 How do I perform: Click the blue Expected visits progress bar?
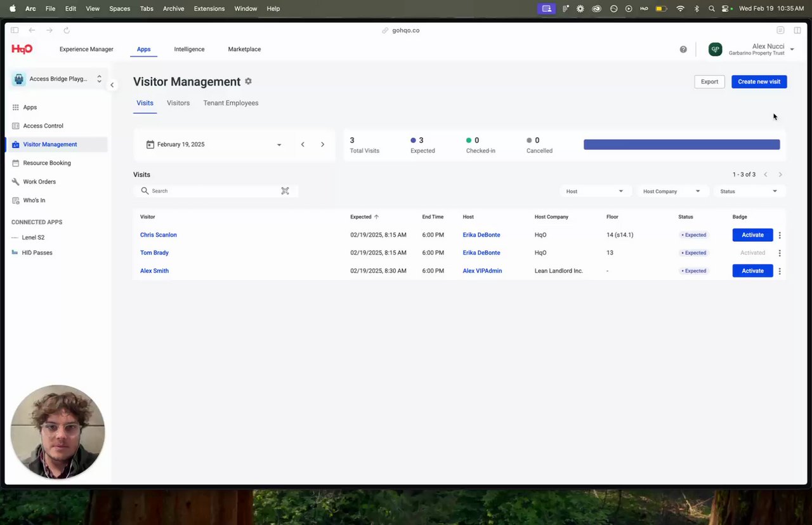click(x=681, y=145)
